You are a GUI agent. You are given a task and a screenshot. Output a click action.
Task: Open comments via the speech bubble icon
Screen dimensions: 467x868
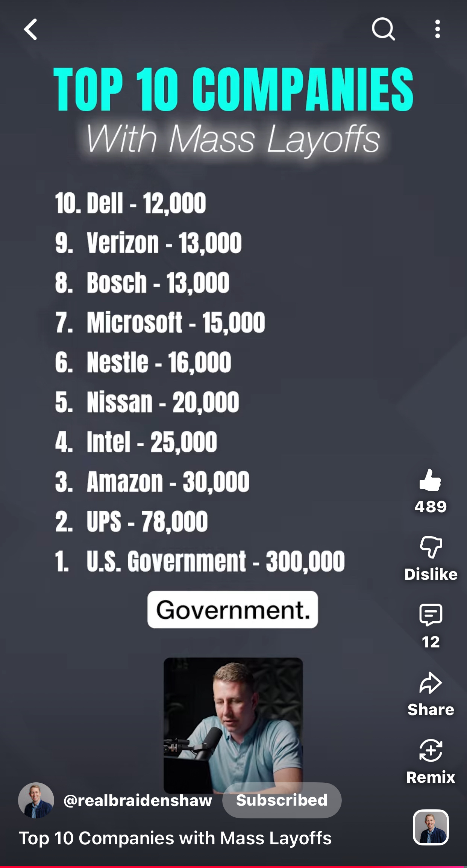[x=431, y=615]
